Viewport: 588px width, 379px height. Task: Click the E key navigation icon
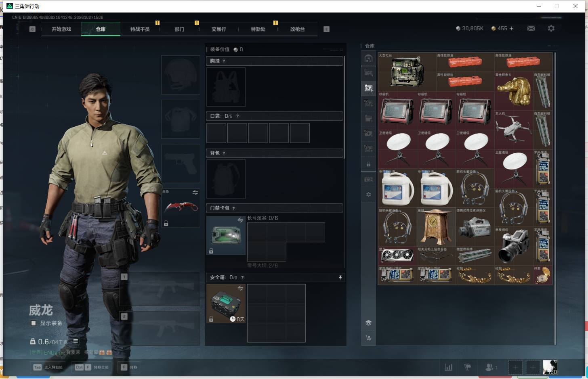pyautogui.click(x=326, y=29)
